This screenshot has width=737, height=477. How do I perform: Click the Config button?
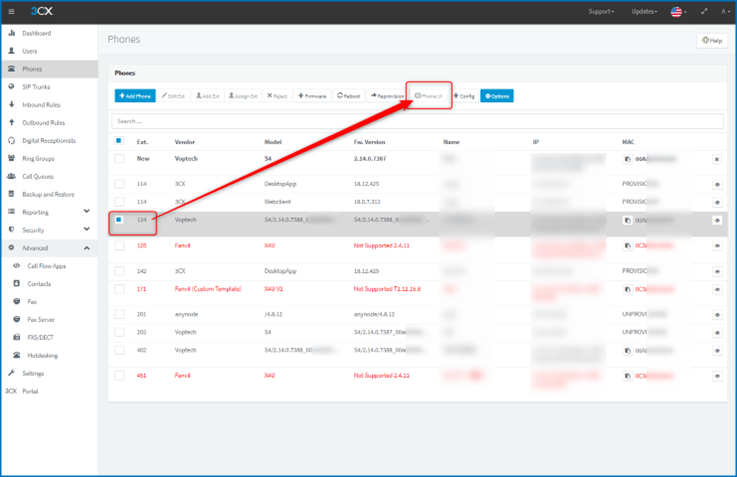(464, 96)
